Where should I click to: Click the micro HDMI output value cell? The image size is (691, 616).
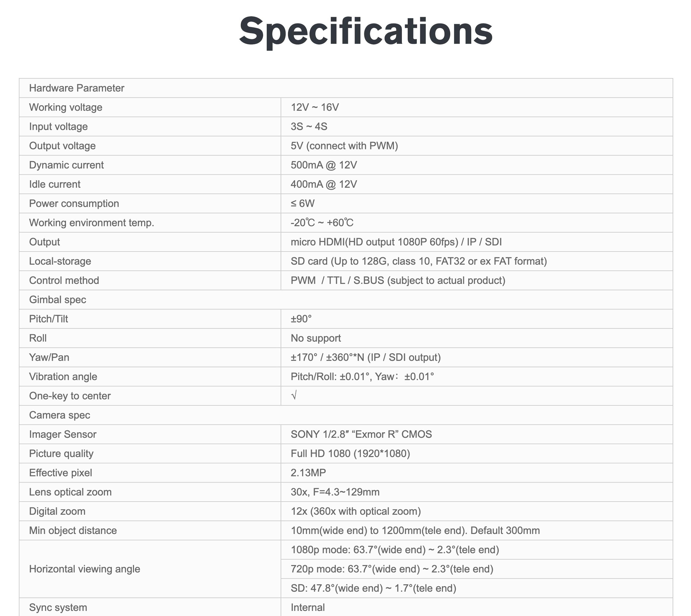[396, 242]
